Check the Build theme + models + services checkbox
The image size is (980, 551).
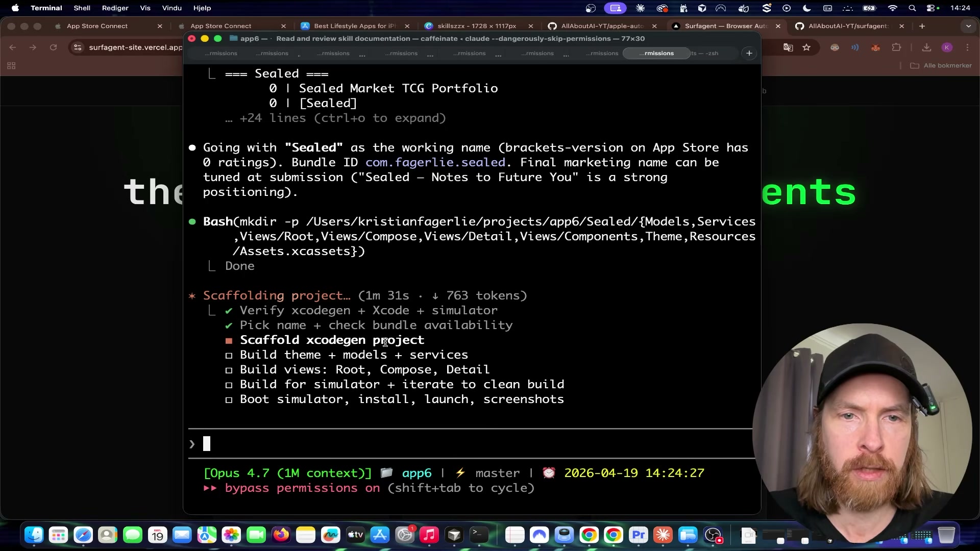(x=229, y=356)
